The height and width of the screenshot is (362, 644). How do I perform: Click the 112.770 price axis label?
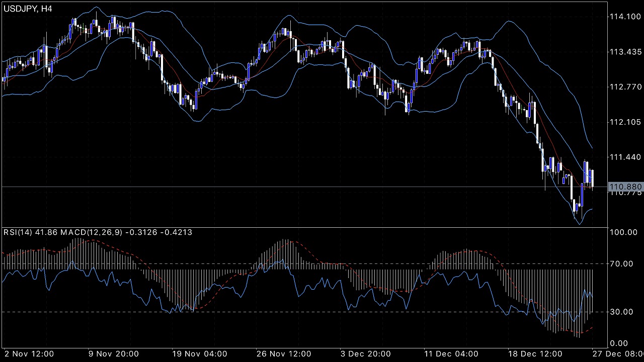coord(624,87)
